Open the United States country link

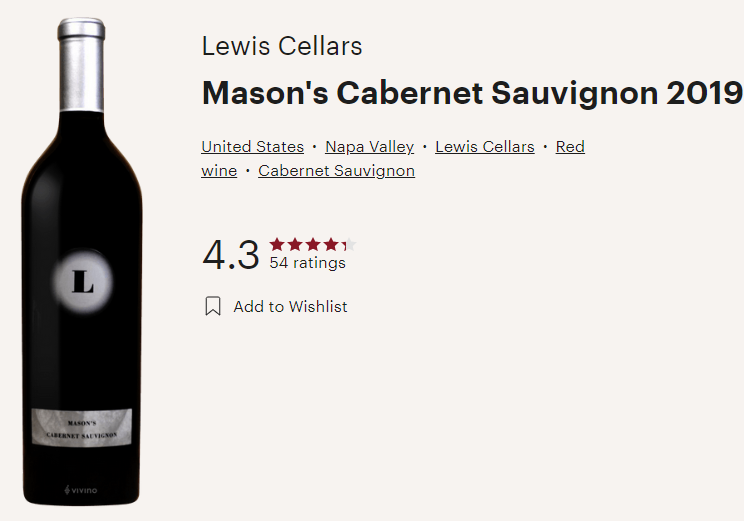(252, 147)
